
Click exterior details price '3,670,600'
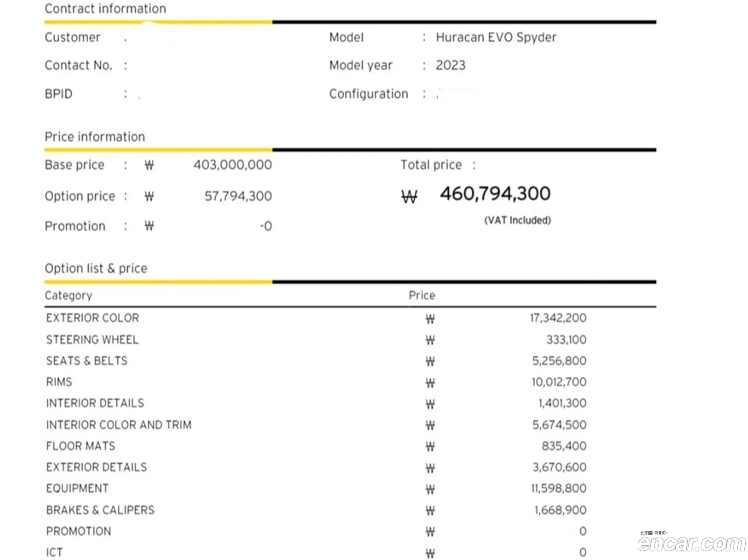click(x=559, y=467)
